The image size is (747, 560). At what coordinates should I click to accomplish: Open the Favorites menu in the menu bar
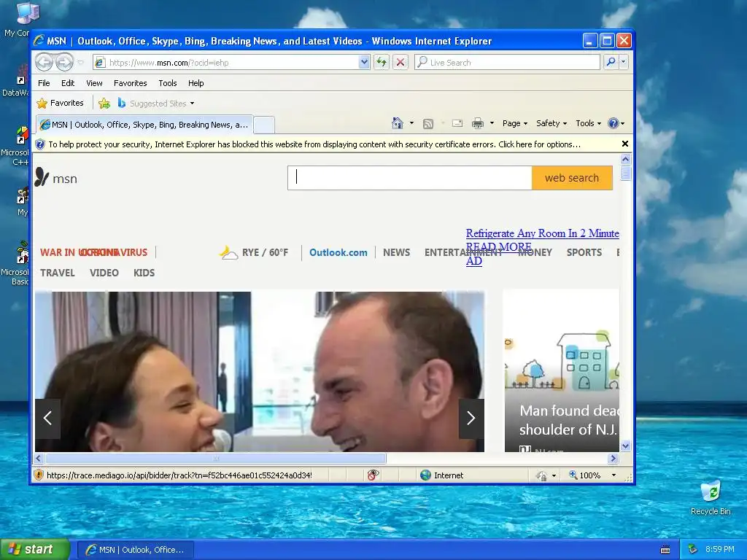tap(130, 83)
